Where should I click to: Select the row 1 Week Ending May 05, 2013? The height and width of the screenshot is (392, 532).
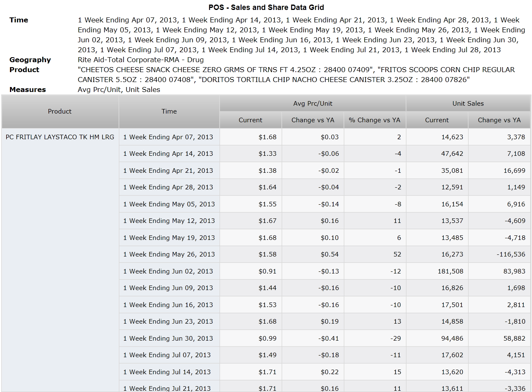pyautogui.click(x=325, y=204)
